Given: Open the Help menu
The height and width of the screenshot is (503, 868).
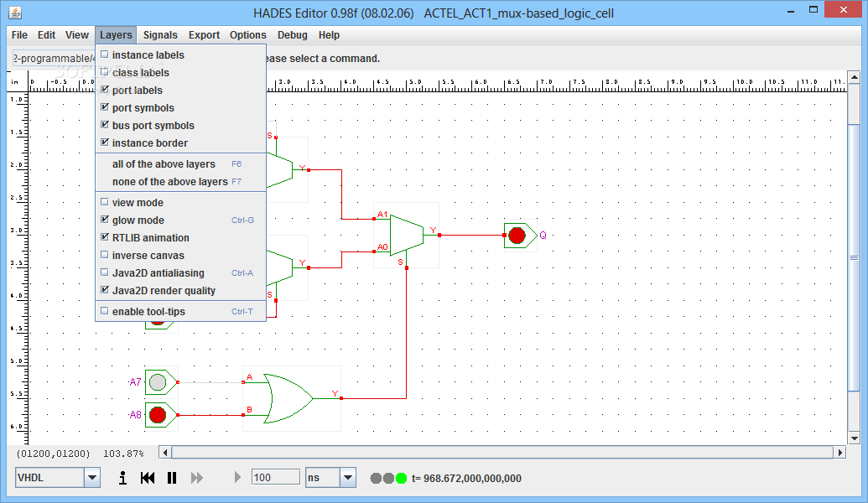Looking at the screenshot, I should click(x=329, y=35).
